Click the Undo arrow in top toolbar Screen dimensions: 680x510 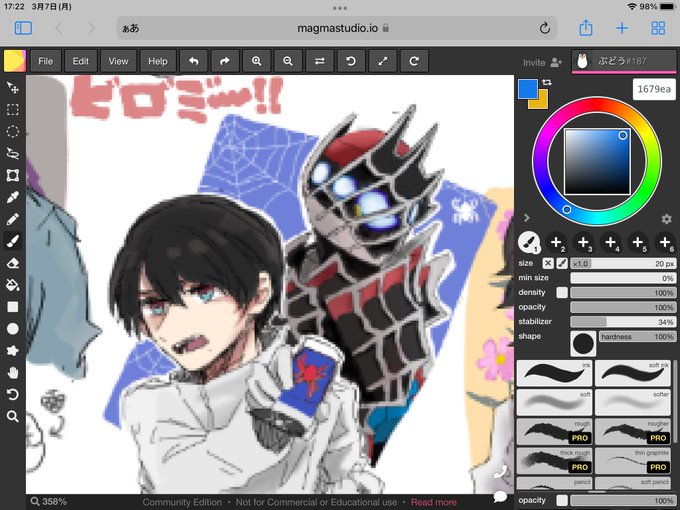(194, 61)
